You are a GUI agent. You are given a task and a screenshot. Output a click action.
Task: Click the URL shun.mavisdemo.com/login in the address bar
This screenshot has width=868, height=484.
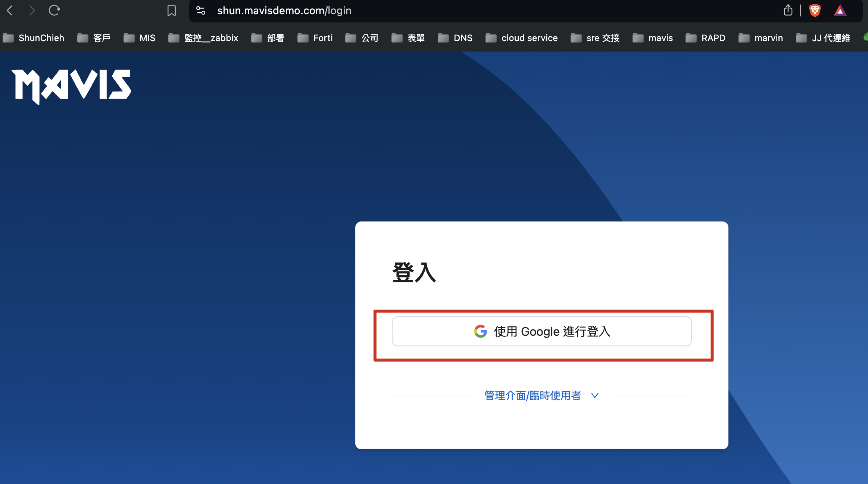pos(284,10)
